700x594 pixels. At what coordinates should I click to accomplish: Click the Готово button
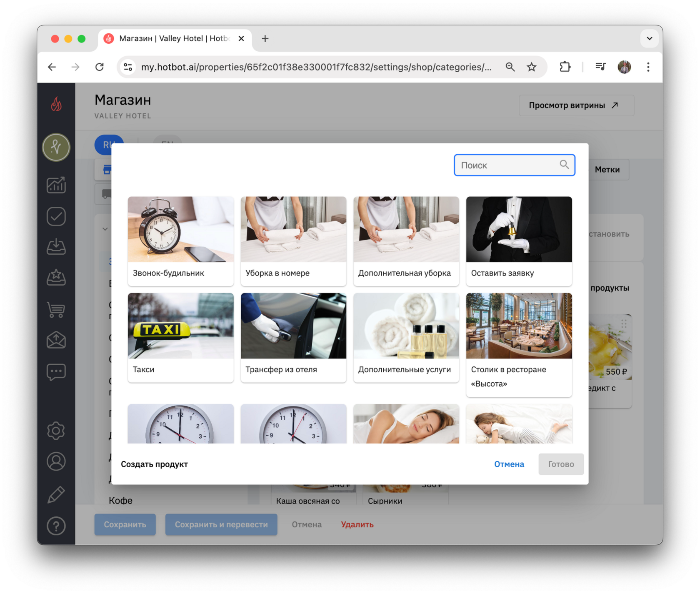(561, 464)
